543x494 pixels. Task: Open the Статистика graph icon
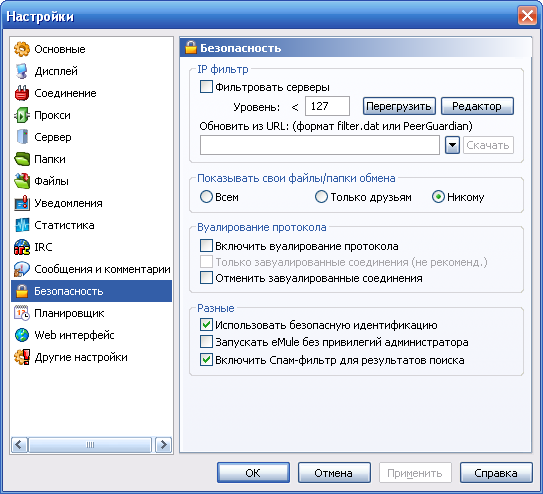pos(21,225)
